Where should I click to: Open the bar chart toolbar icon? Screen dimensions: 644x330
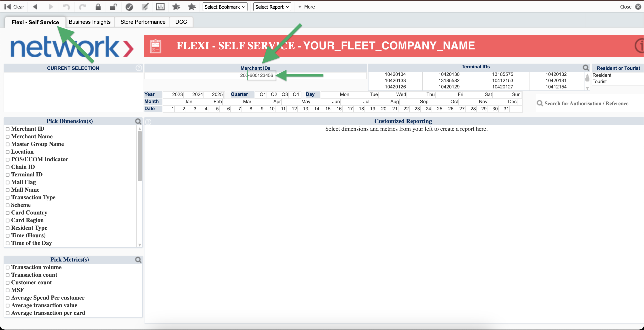click(x=160, y=7)
